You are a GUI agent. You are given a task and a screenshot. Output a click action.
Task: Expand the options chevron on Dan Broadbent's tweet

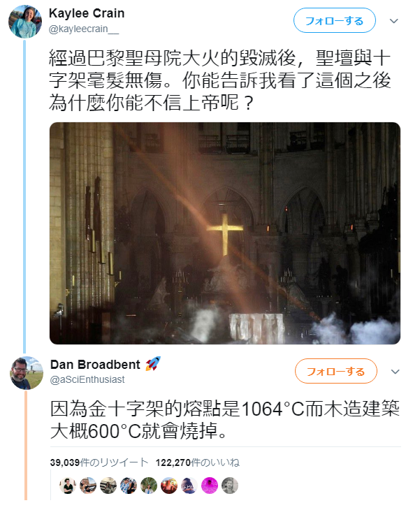pyautogui.click(x=395, y=372)
